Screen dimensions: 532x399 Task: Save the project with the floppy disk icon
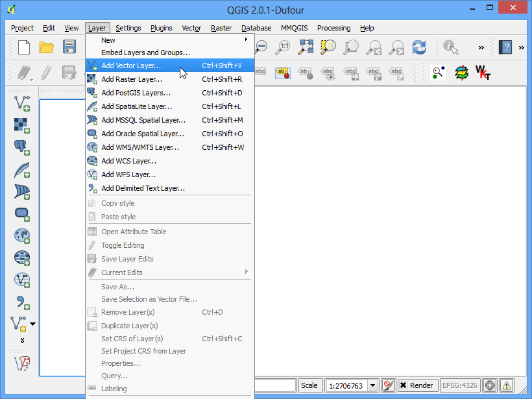(x=69, y=47)
